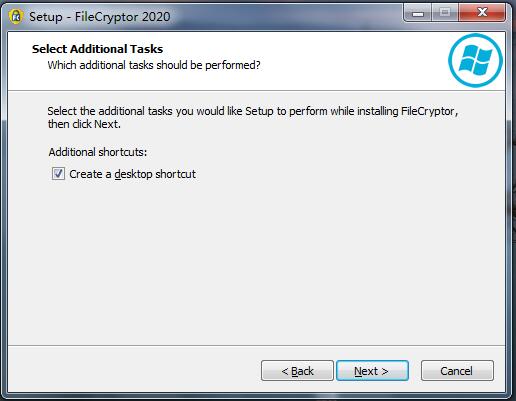Go to the previous step with Back
The image size is (516, 401).
pyautogui.click(x=297, y=370)
